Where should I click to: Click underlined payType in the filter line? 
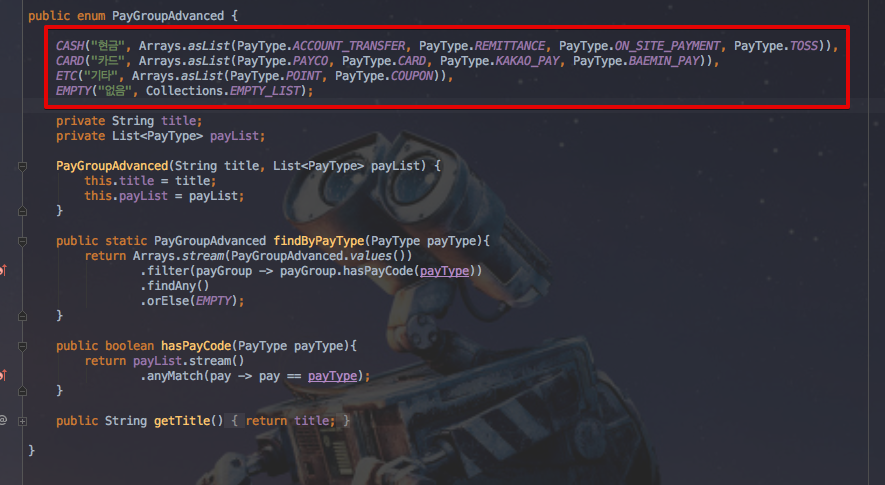444,271
